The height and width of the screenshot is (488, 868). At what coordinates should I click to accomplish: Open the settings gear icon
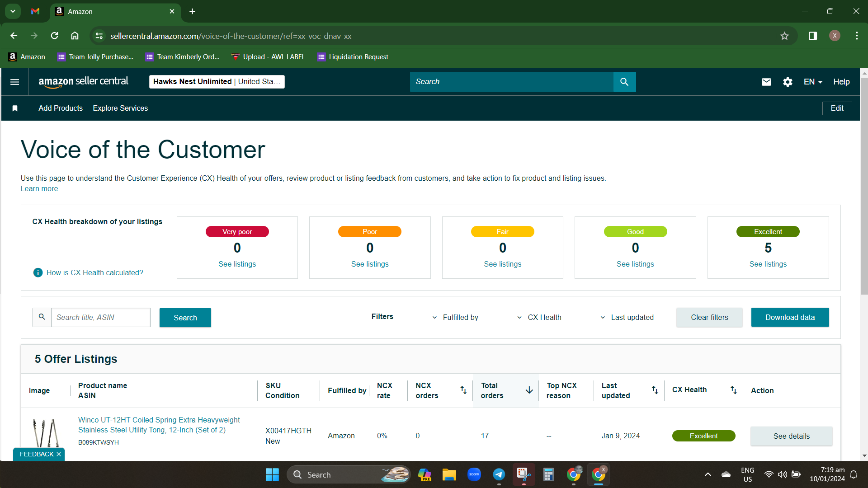[x=788, y=82]
